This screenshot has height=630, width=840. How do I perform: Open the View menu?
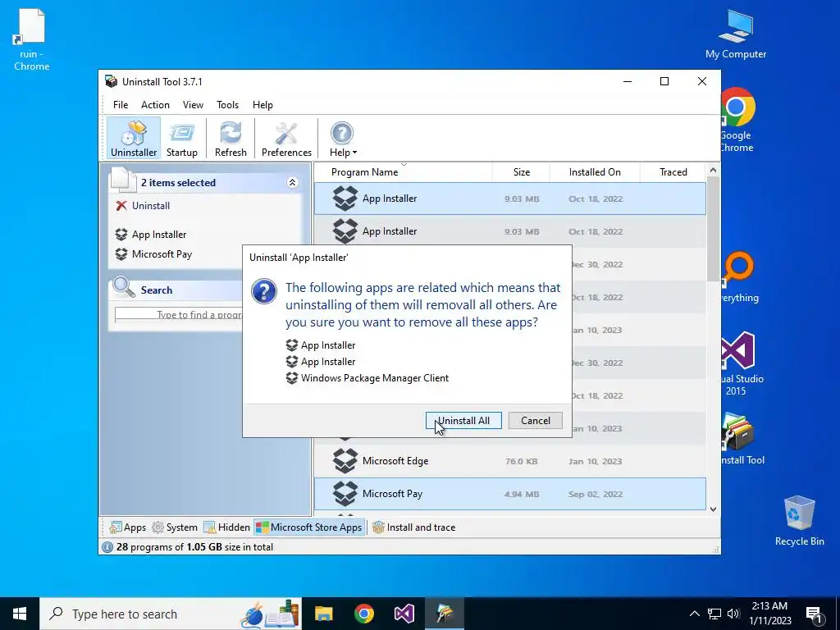point(193,105)
